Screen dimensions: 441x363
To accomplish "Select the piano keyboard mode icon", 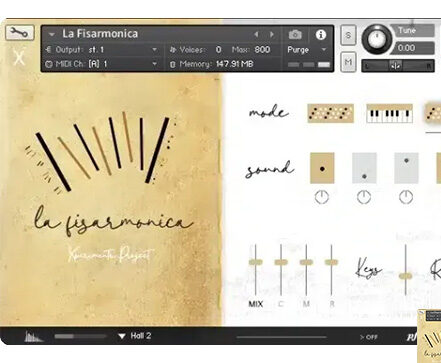I will pos(389,113).
